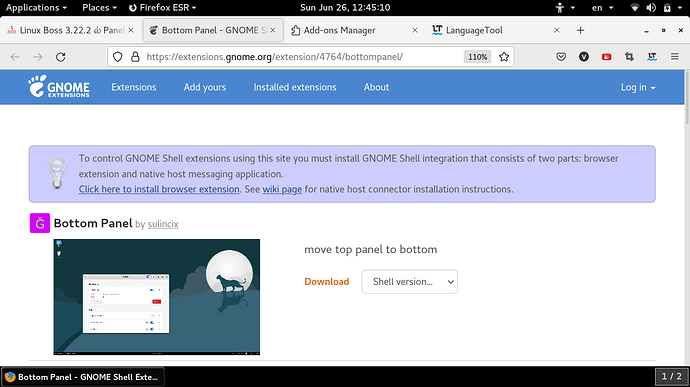Viewport: 690px width, 387px height.
Task: Click the magenta Bottom Panel extension icon
Action: pyautogui.click(x=40, y=223)
